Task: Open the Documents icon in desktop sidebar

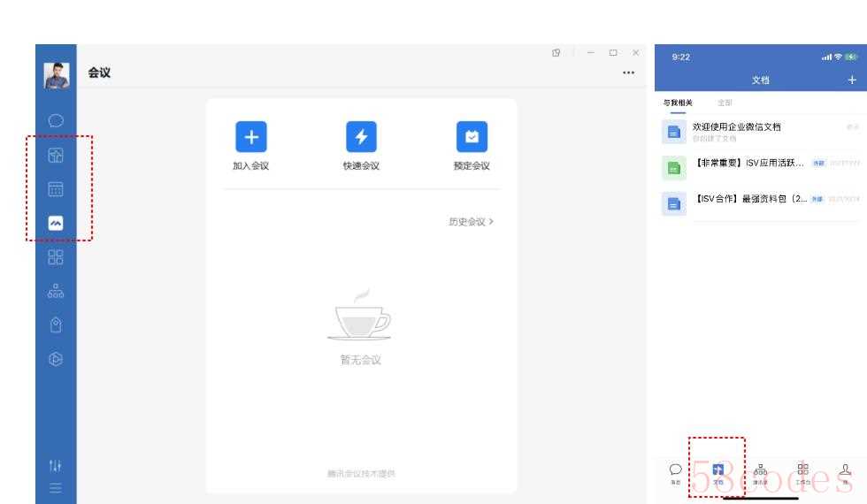Action: pos(56,156)
